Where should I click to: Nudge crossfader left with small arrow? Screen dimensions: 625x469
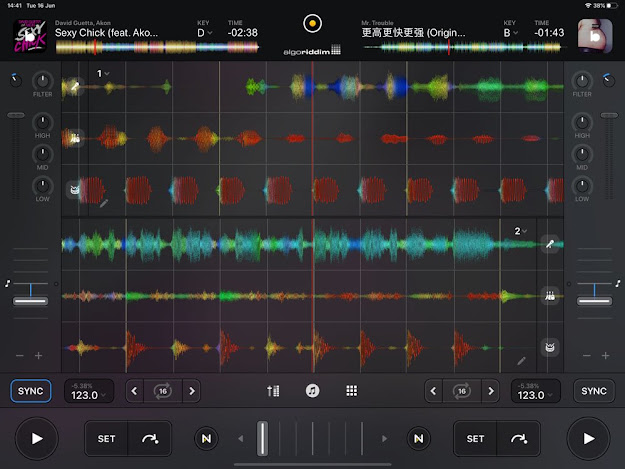click(x=240, y=438)
